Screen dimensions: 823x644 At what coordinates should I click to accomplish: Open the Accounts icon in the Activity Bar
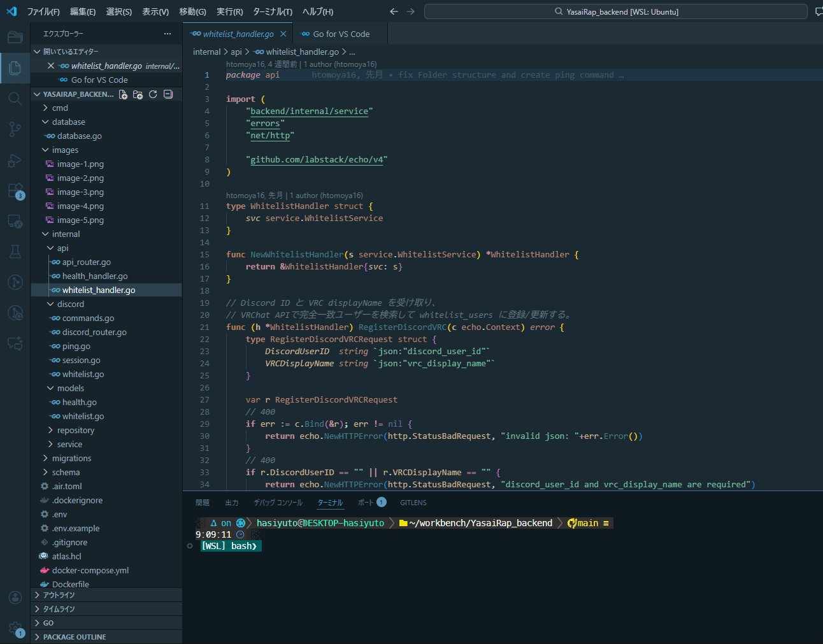15,597
